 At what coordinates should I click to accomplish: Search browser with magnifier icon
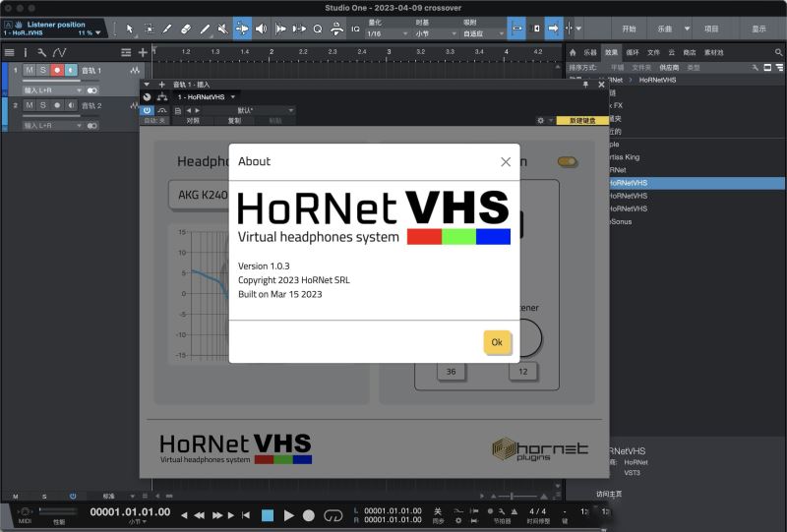click(778, 52)
